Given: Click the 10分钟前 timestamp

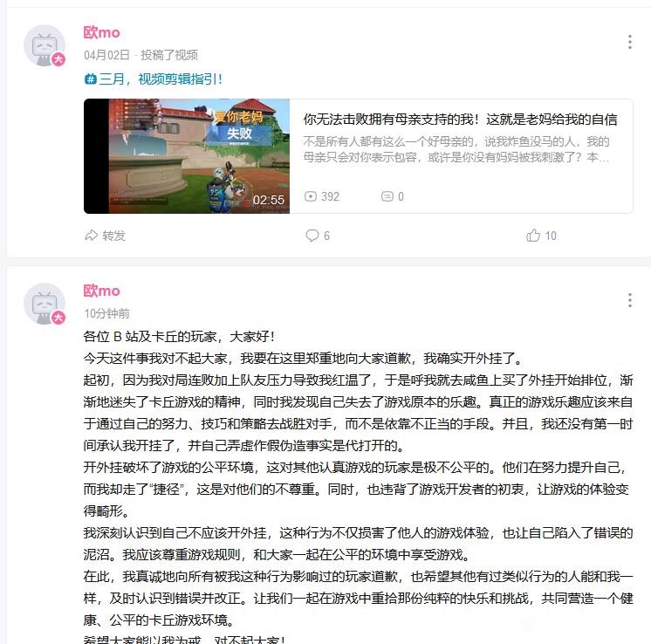Looking at the screenshot, I should click(106, 313).
